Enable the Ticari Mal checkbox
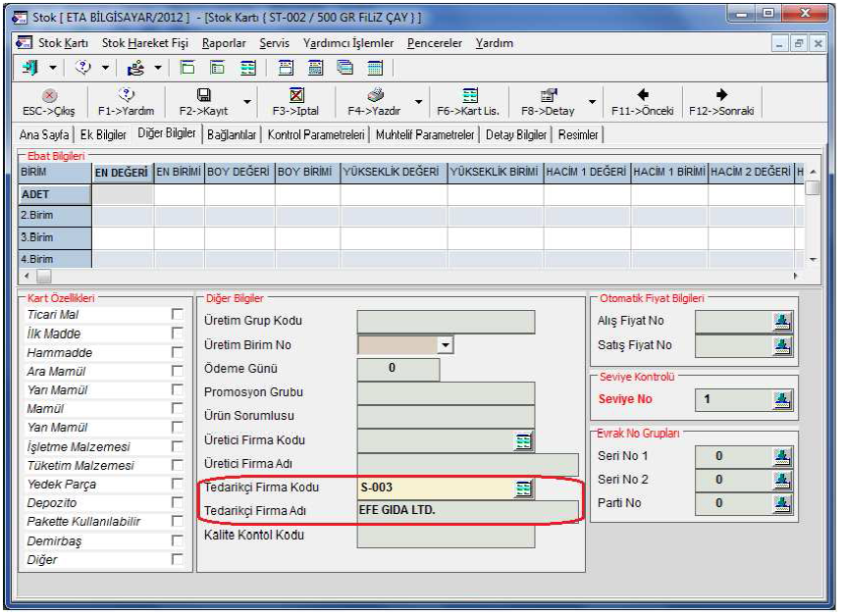 pyautogui.click(x=177, y=315)
